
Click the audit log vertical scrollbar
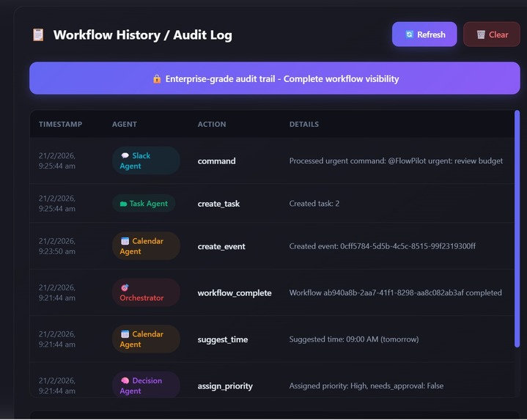click(x=517, y=229)
